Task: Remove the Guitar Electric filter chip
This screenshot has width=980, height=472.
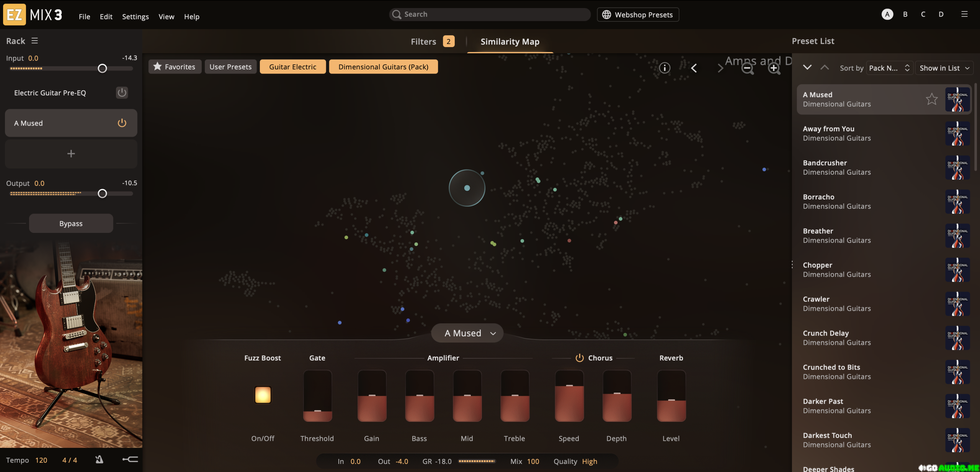Action: [292, 67]
